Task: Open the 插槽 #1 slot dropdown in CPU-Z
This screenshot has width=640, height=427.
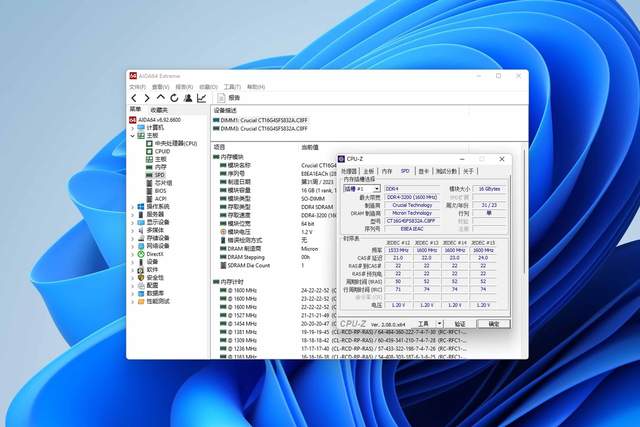Action: point(377,189)
